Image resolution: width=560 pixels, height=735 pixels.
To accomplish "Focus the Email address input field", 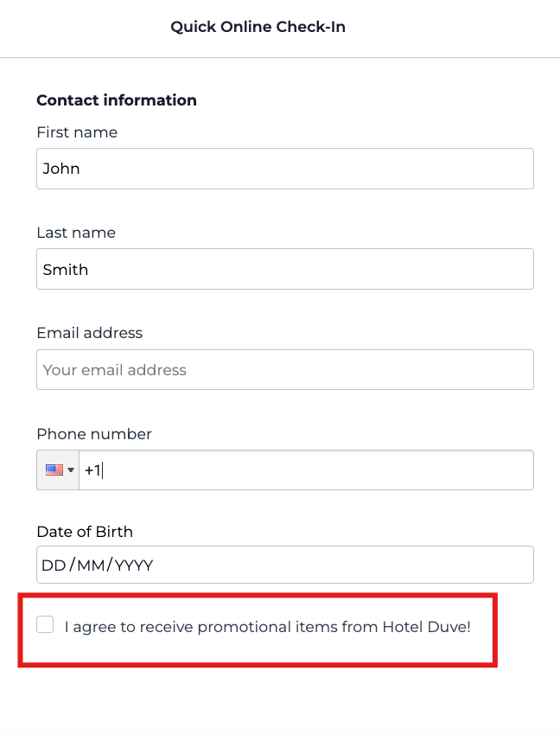I will pos(285,370).
